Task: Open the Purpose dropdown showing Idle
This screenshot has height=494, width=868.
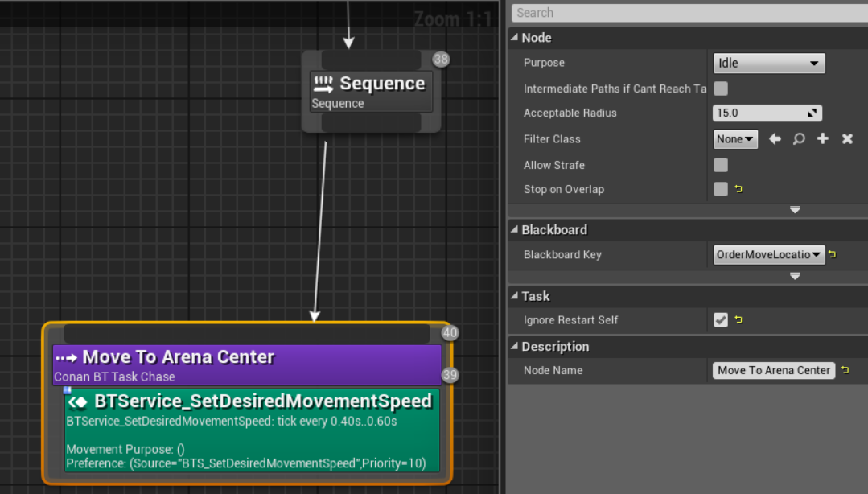Action: coord(768,64)
